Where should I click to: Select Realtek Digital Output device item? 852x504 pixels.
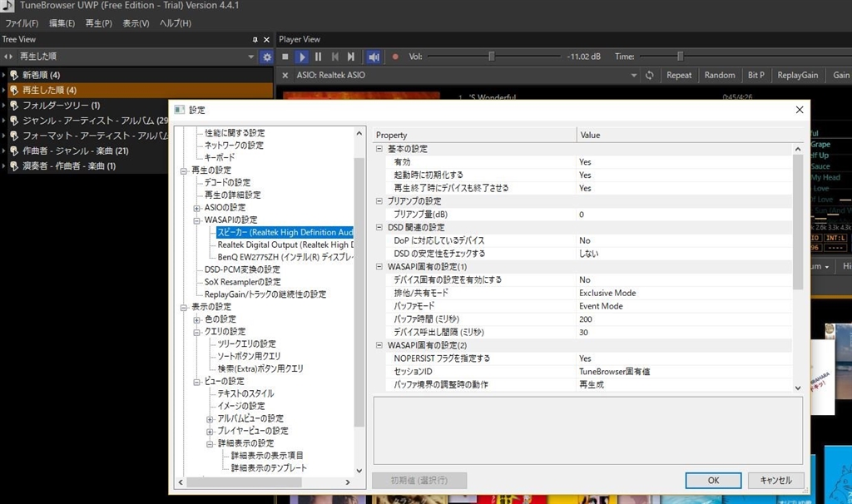[x=285, y=245]
